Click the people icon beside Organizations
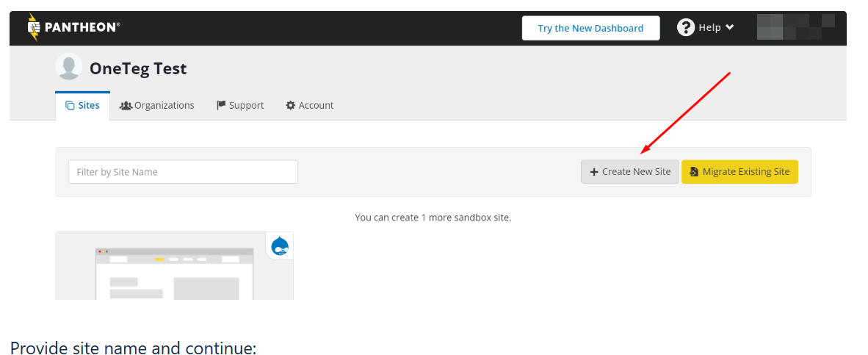Image resolution: width=868 pixels, height=355 pixels. pyautogui.click(x=126, y=105)
